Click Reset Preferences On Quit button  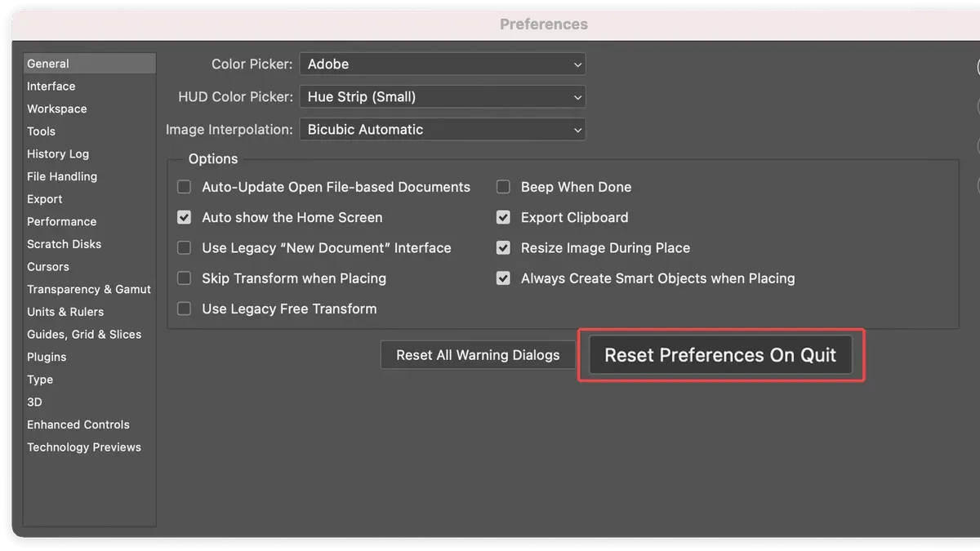pyautogui.click(x=720, y=355)
